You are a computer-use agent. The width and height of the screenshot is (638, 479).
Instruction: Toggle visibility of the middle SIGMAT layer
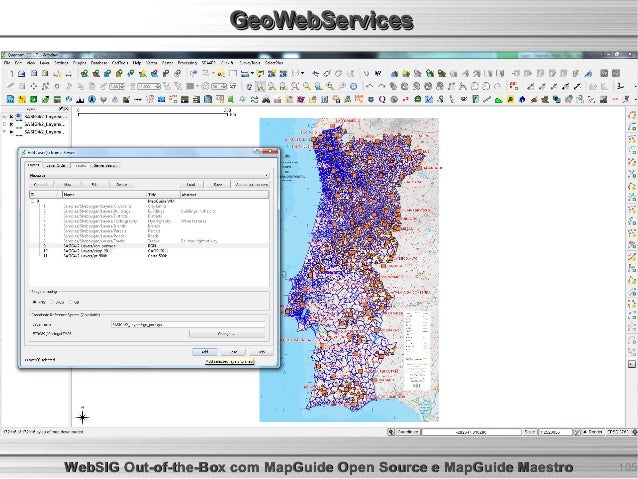click(x=11, y=124)
